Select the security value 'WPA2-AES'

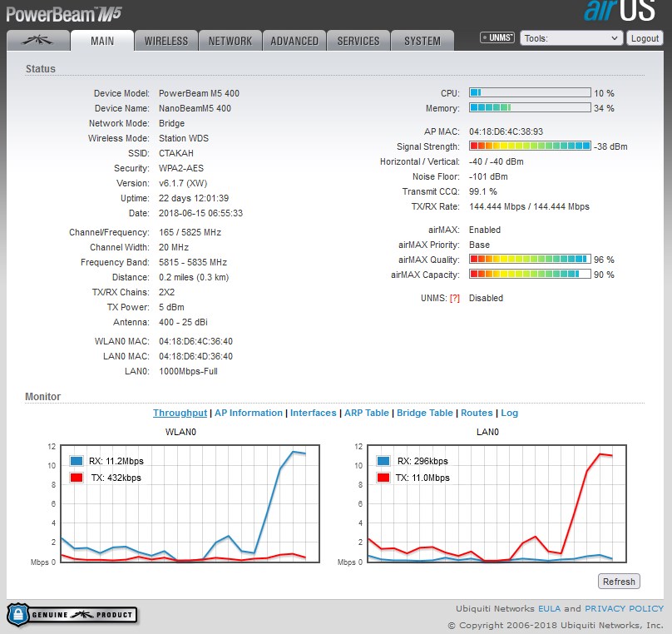tap(181, 168)
